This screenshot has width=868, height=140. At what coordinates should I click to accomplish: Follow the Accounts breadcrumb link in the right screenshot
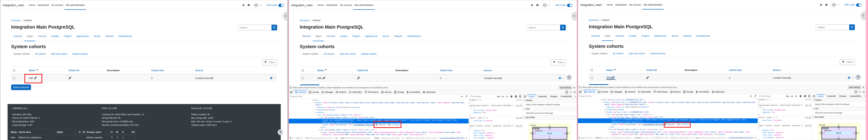tap(593, 20)
